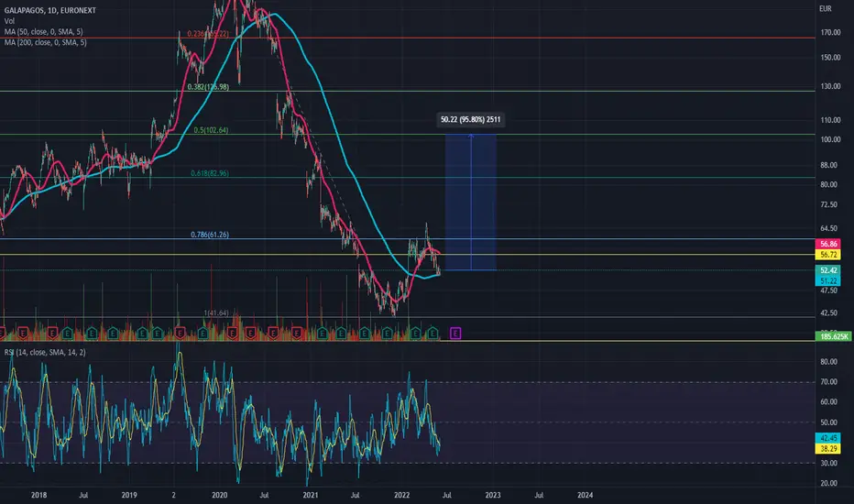Image resolution: width=854 pixels, height=504 pixels.
Task: Click the green 185.625K volume label
Action: [x=833, y=336]
